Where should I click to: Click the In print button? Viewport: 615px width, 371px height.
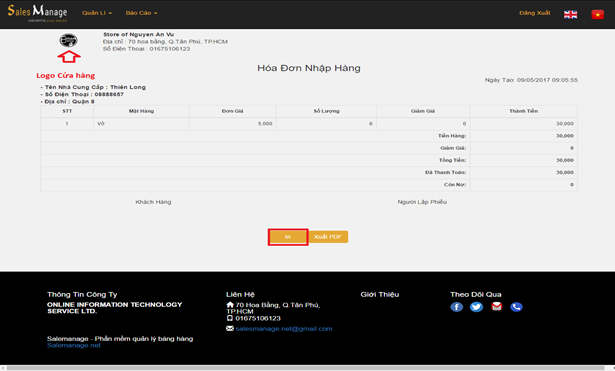[x=288, y=237]
